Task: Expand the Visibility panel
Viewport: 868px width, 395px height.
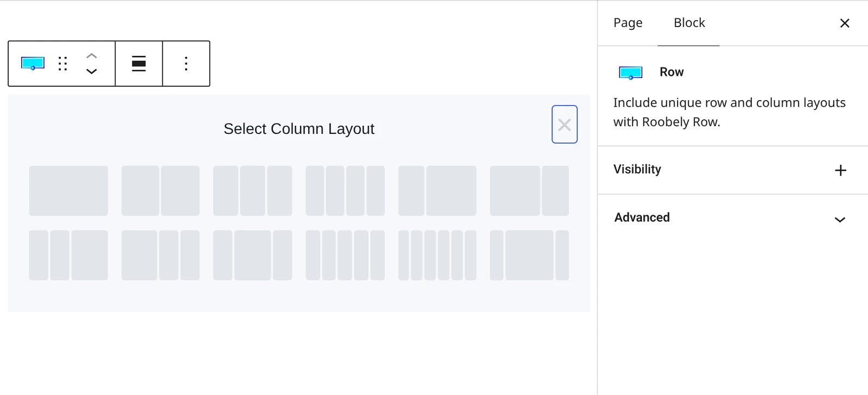Action: coord(733,170)
